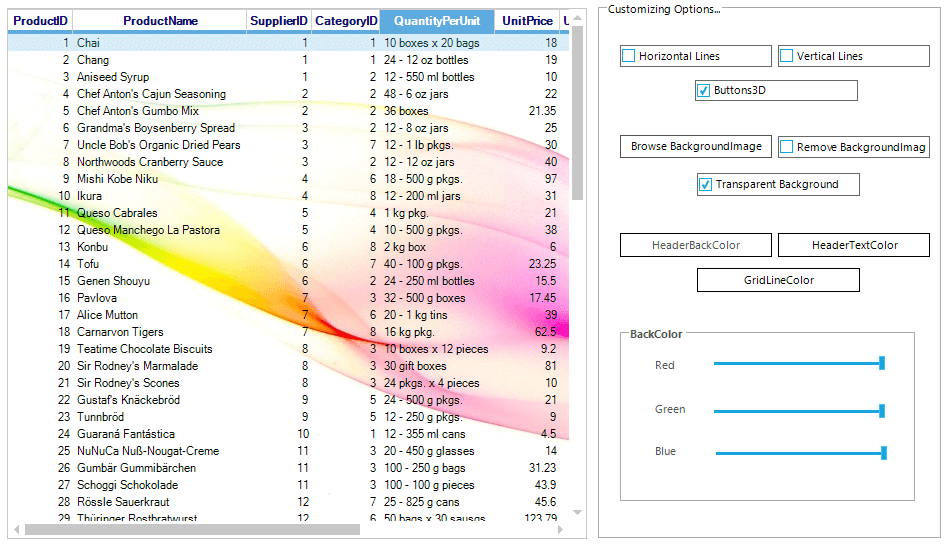
Task: Click the QuantityPerUnit column header
Action: pos(436,21)
